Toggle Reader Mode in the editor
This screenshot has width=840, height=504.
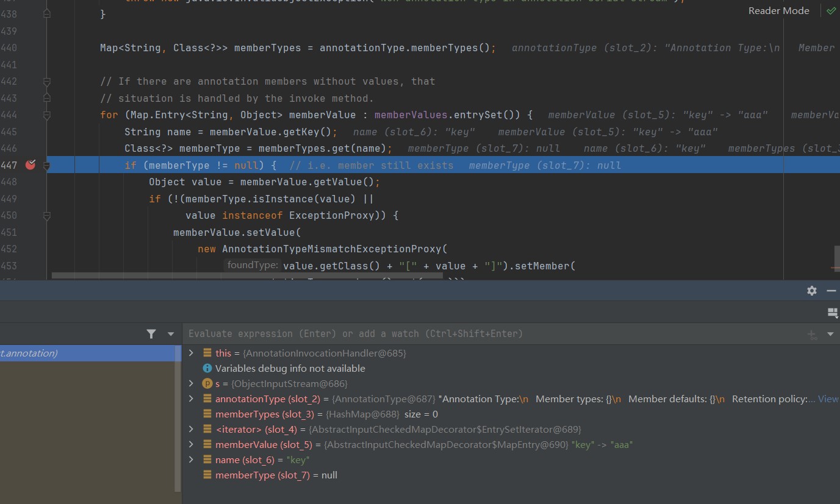pos(779,10)
